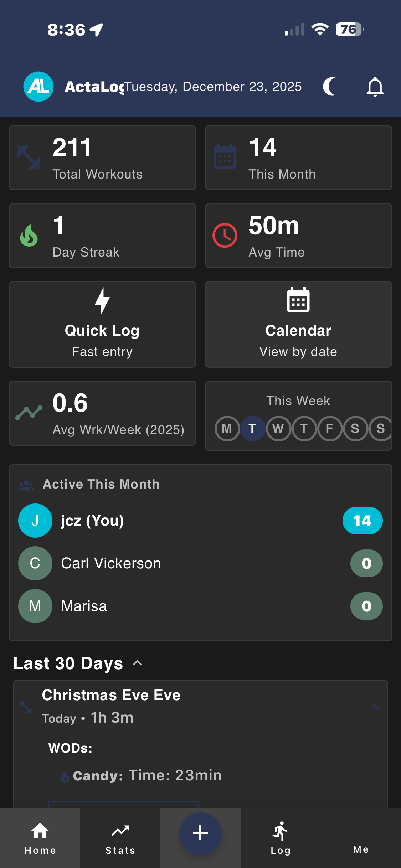
Task: Open Quick Log fast entry
Action: pos(102,324)
